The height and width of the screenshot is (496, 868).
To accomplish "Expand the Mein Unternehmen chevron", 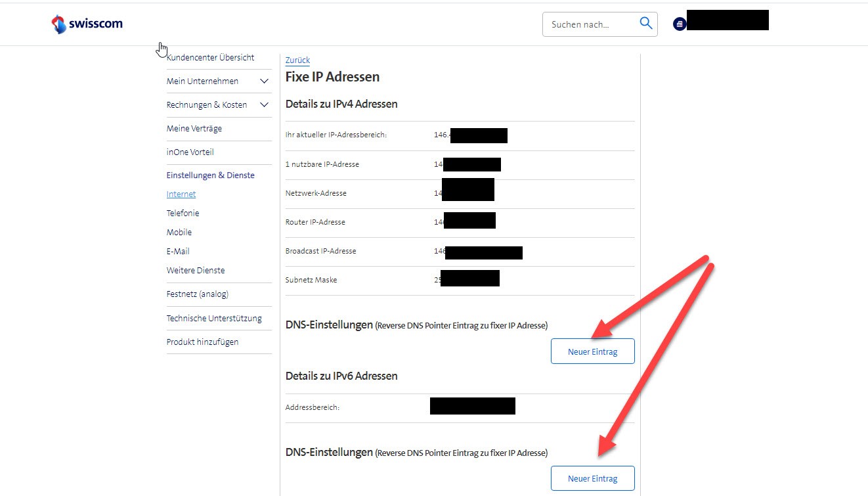I will [x=265, y=81].
